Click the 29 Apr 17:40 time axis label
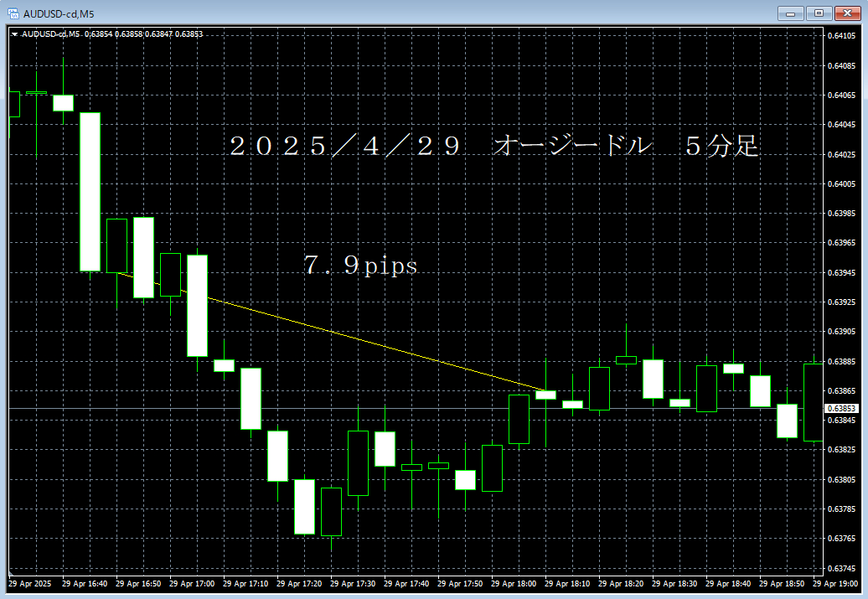The width and height of the screenshot is (868, 599). click(407, 583)
